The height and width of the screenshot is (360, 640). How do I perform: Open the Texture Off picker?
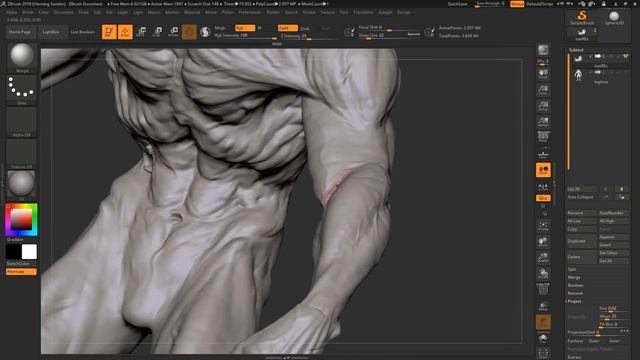[22, 154]
